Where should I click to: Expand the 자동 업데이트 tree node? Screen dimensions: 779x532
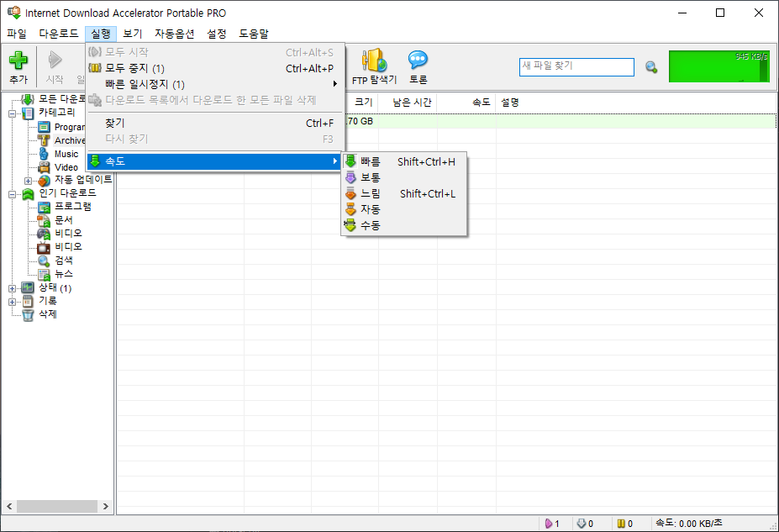pos(28,181)
